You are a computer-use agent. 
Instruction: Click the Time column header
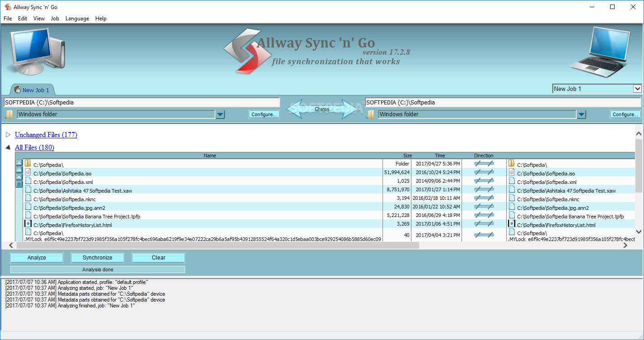coord(440,156)
